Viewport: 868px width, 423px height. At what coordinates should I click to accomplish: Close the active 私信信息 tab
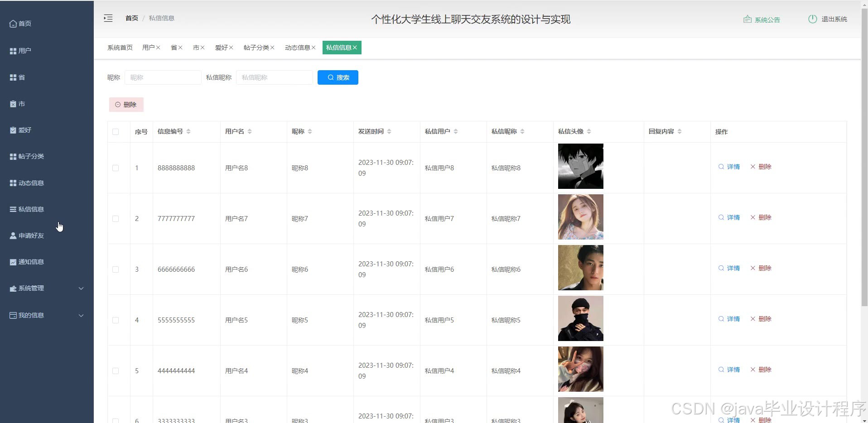tap(355, 48)
